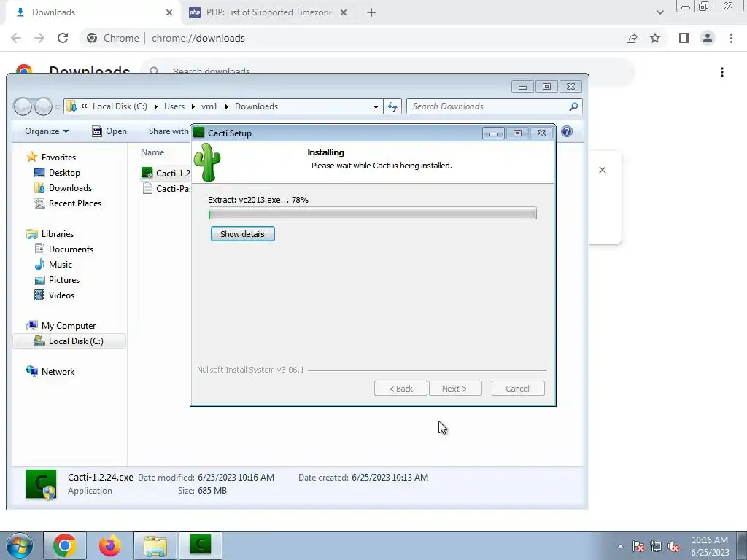Viewport: 747px width, 560px height.
Task: Click the Chrome reload page icon
Action: tap(63, 38)
